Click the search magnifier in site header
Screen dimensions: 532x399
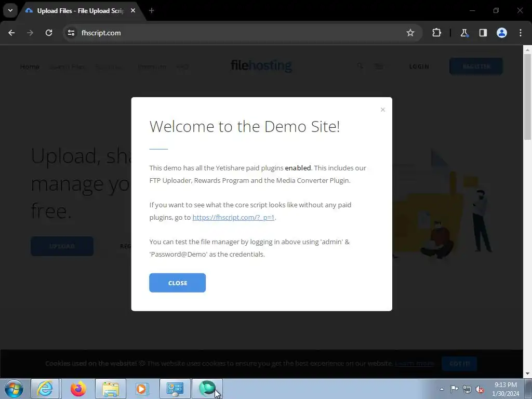coord(360,66)
